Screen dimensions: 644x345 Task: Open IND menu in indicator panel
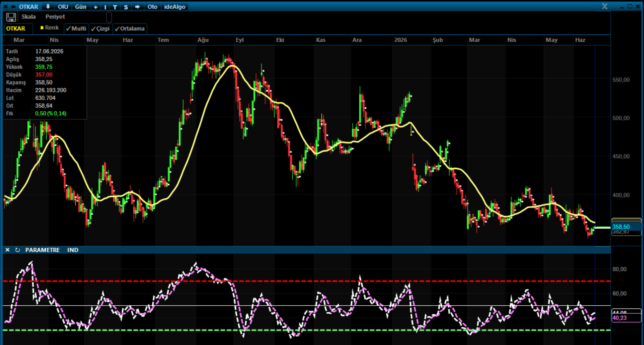point(73,250)
